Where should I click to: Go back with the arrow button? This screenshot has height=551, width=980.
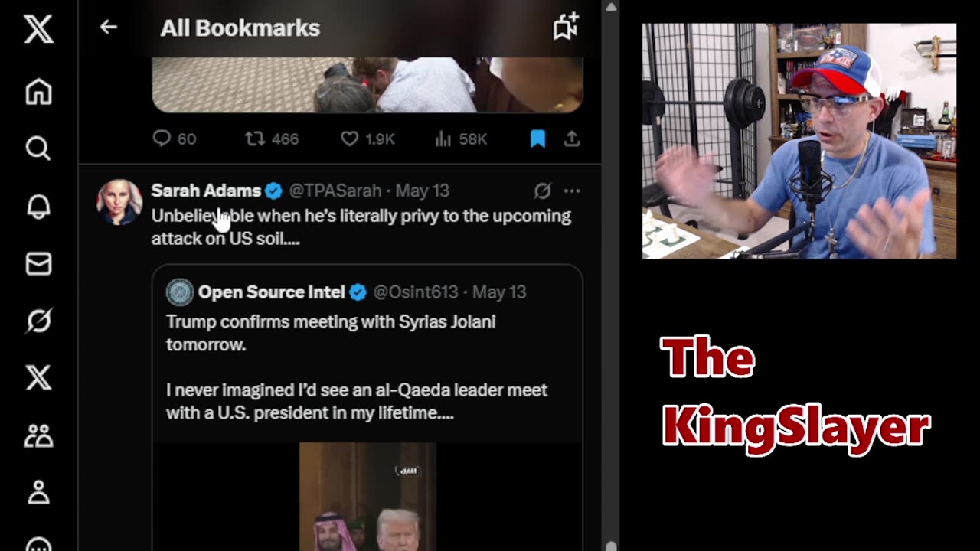pos(108,28)
